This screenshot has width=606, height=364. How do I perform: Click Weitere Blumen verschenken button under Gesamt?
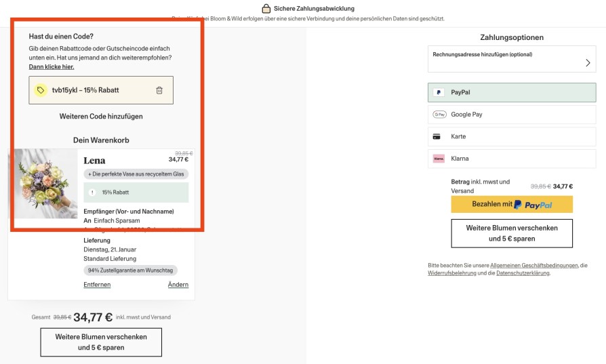(x=101, y=342)
